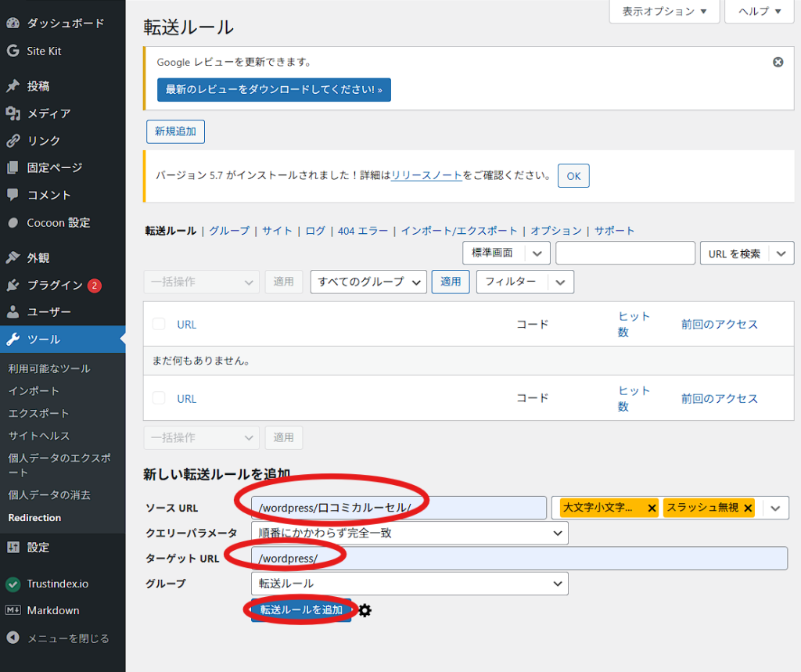Dismiss the Google review notice

pos(778,62)
